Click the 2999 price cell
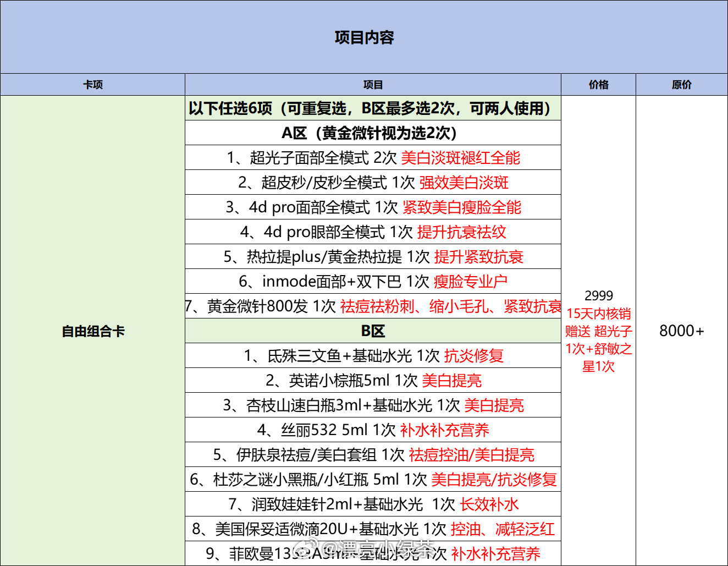The image size is (728, 566). (598, 331)
